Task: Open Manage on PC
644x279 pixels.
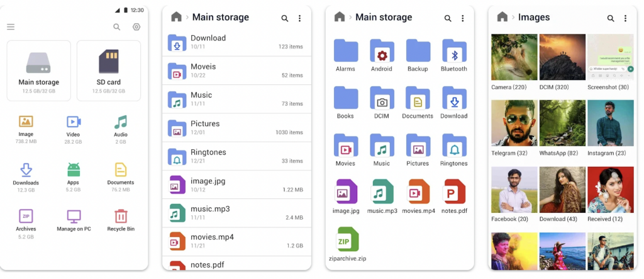Action: (x=74, y=221)
